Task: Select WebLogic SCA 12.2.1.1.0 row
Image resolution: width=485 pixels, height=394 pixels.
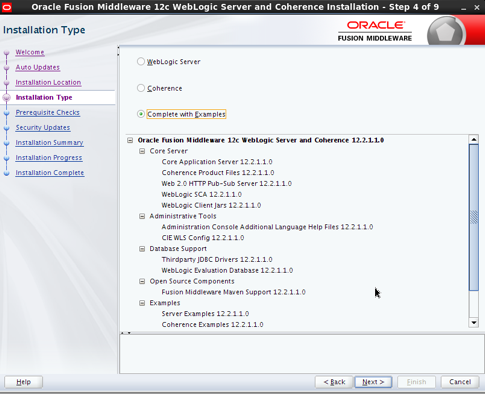Action: [x=202, y=194]
